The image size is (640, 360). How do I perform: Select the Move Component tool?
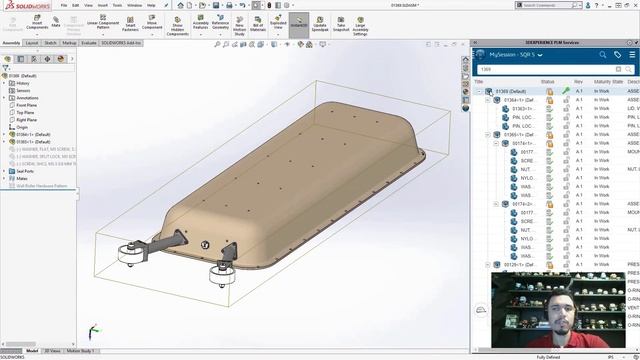(152, 22)
